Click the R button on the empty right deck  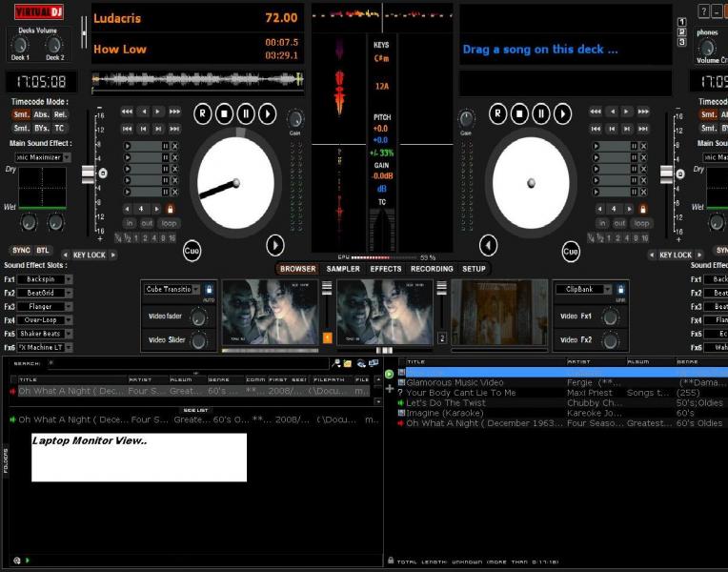coord(497,113)
